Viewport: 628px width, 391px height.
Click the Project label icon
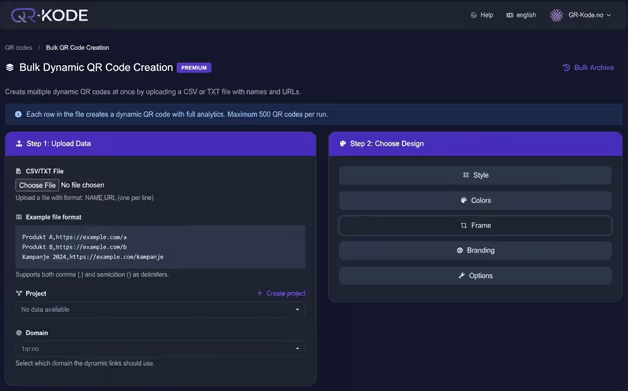(x=19, y=293)
